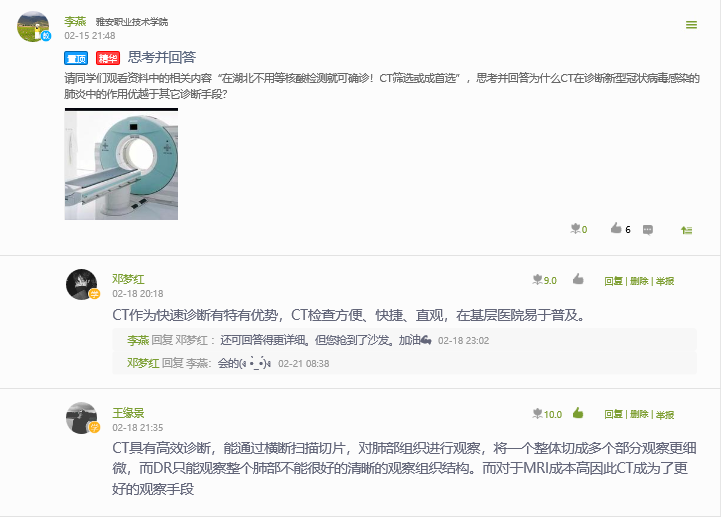The width and height of the screenshot is (722, 517).
Task: Report 王缘景's comment via 举报
Action: [x=665, y=414]
